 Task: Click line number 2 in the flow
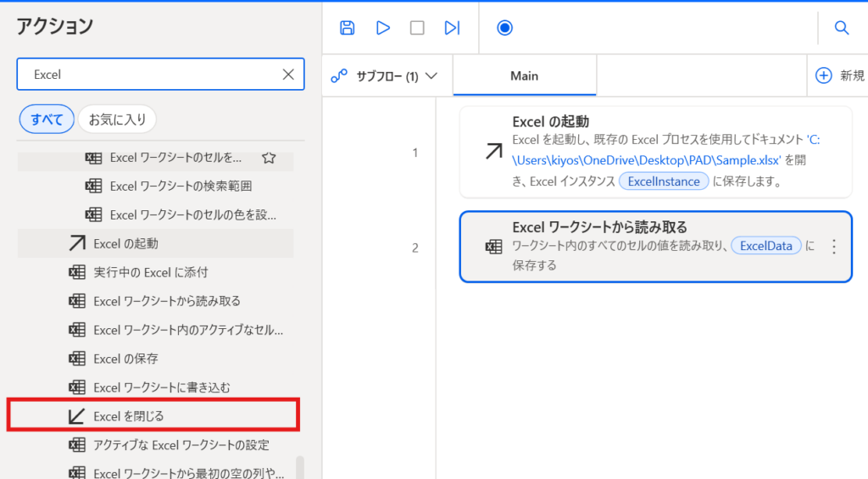(x=415, y=248)
